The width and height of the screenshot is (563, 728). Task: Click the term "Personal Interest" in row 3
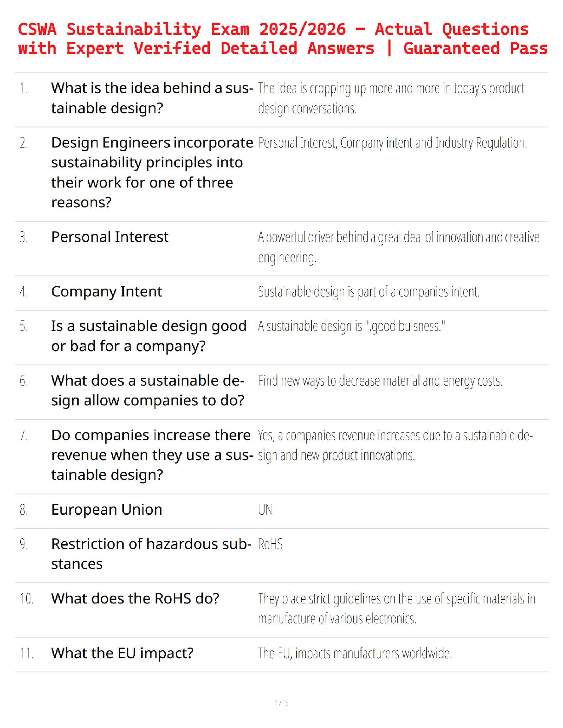coord(110,237)
